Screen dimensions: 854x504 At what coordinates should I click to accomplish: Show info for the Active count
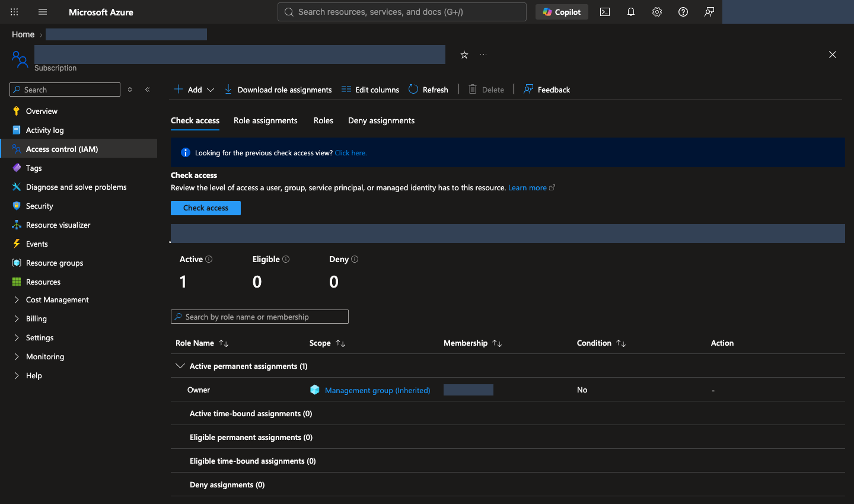click(x=209, y=259)
